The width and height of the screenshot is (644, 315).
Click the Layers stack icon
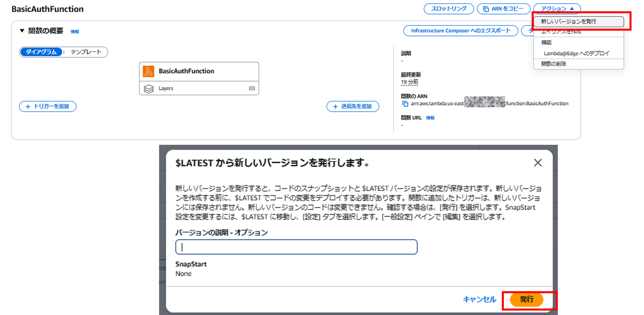[x=149, y=89]
